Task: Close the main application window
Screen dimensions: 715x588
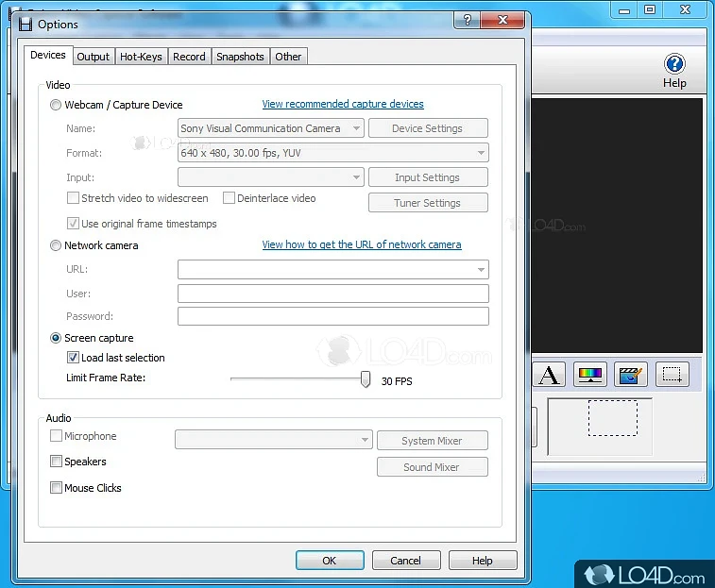Action: tap(685, 10)
